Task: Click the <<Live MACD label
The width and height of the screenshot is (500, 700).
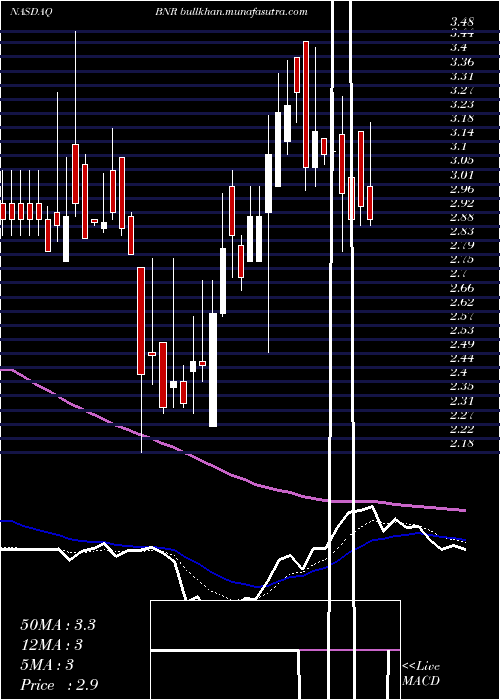Action: pyautogui.click(x=421, y=674)
